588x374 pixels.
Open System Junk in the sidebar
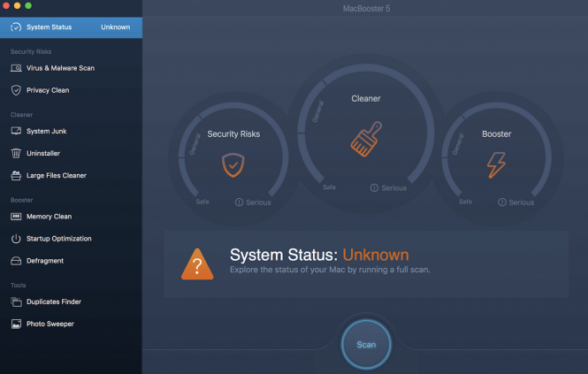coord(46,132)
